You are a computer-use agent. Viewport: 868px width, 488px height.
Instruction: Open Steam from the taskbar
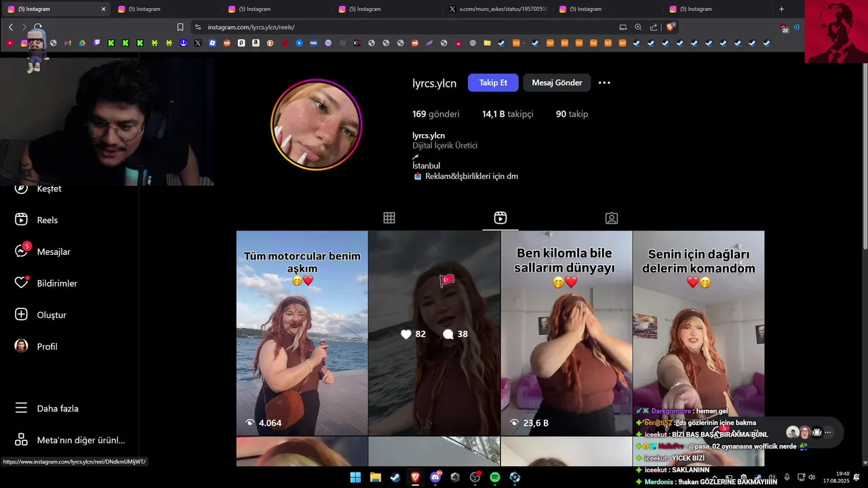click(395, 477)
